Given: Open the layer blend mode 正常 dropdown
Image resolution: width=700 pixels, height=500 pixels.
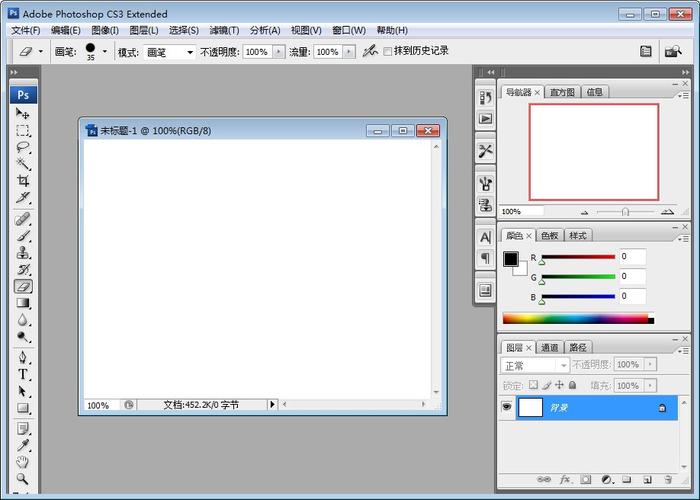Looking at the screenshot, I should click(534, 366).
